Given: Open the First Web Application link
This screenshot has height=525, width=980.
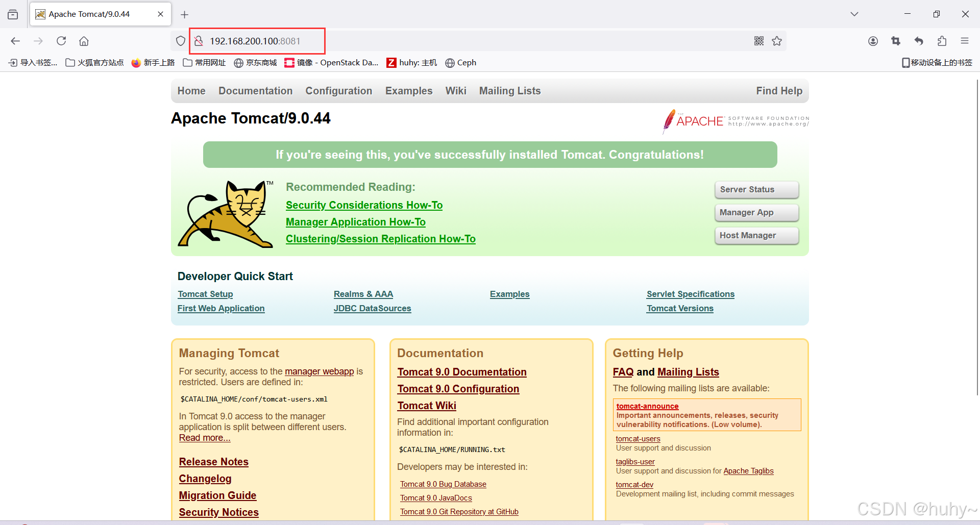Looking at the screenshot, I should (x=221, y=309).
